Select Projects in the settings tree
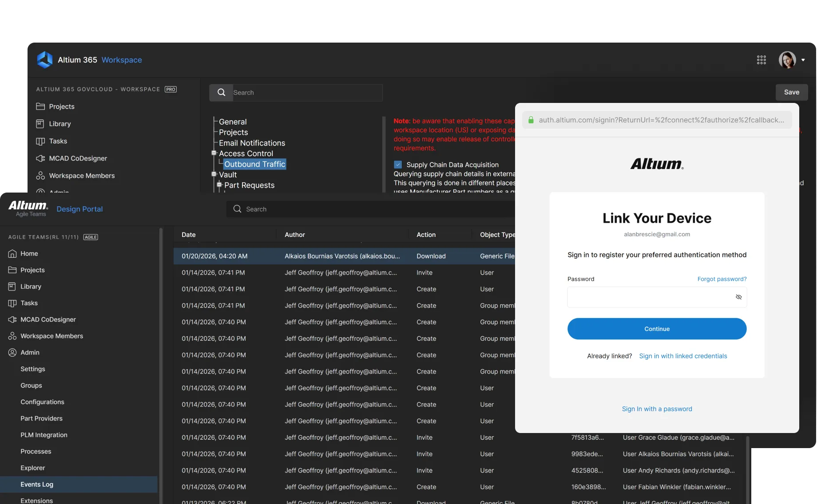The image size is (817, 504). pos(234,132)
